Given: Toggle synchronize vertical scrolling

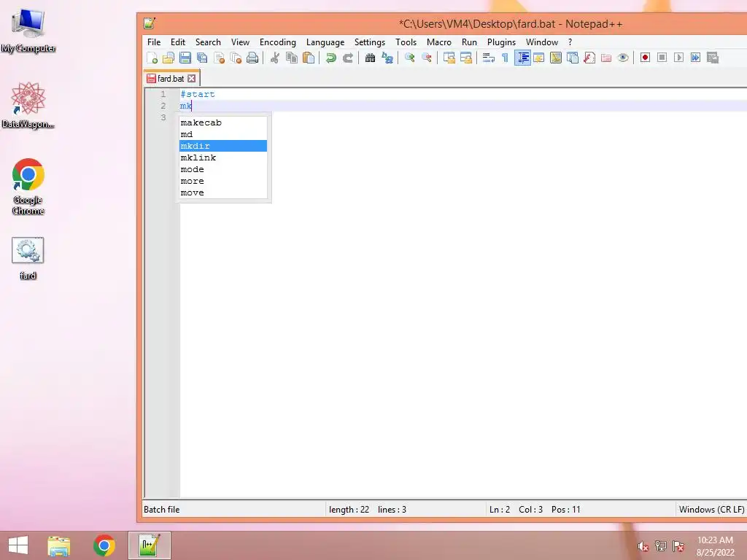Looking at the screenshot, I should tap(449, 58).
